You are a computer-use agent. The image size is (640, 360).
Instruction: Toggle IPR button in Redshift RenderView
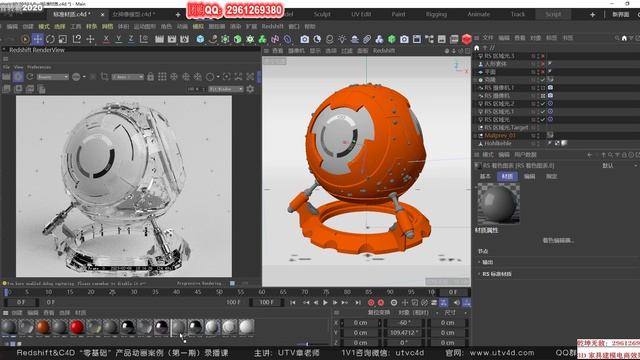pyautogui.click(x=18, y=77)
